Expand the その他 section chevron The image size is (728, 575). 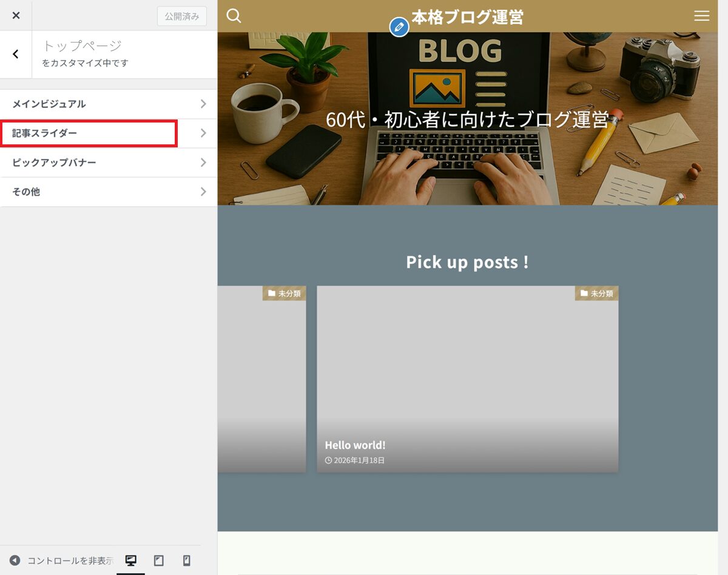pyautogui.click(x=203, y=192)
